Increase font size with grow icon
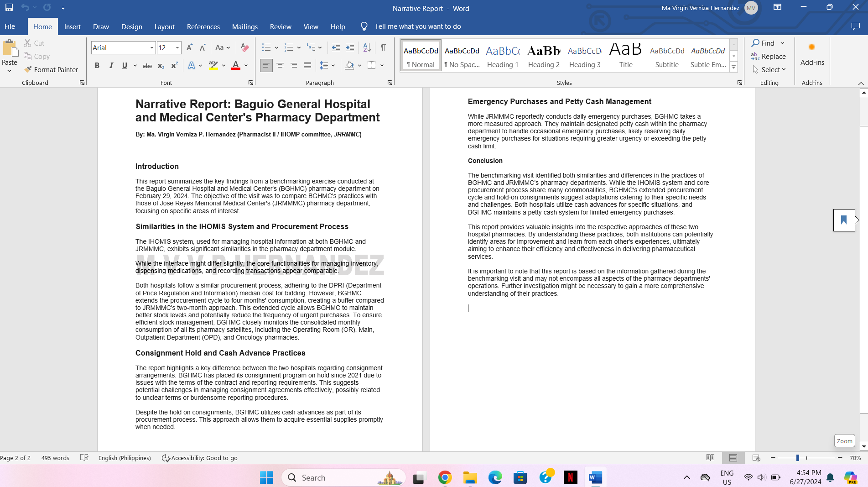The image size is (868, 487). 190,47
